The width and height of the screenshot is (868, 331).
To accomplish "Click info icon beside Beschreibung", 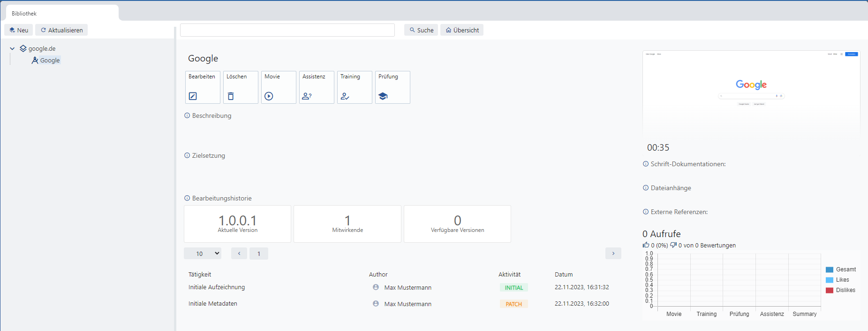I will [187, 115].
